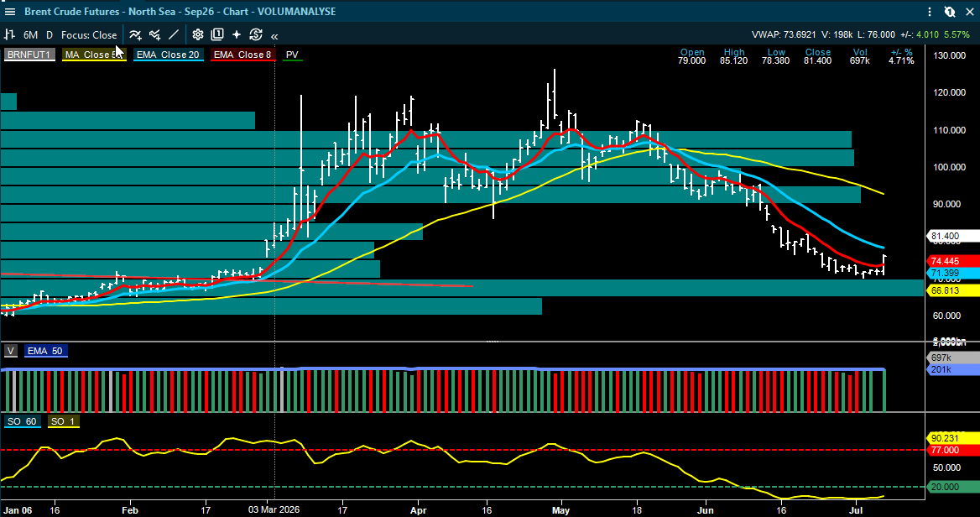Collapse the toolbar with double chevron
The height and width of the screenshot is (517, 980).
(274, 35)
